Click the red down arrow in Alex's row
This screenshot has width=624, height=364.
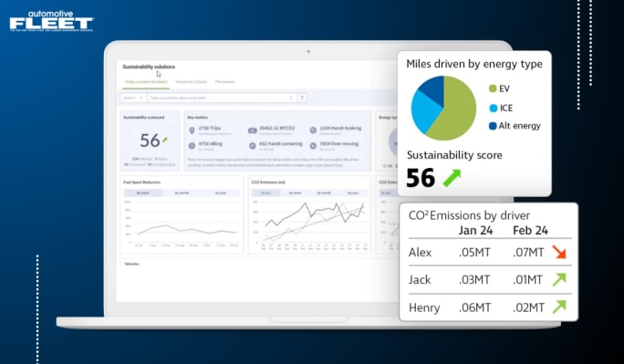559,252
